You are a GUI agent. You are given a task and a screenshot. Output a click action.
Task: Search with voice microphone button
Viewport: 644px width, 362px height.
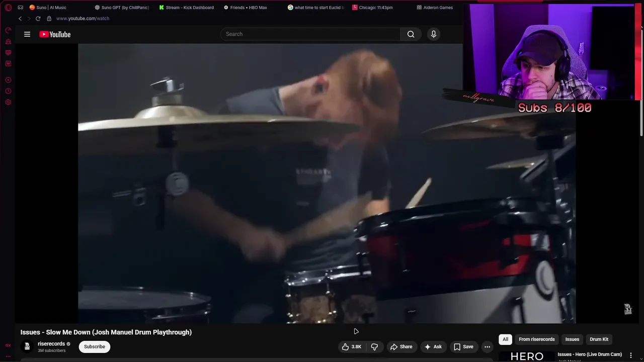pyautogui.click(x=434, y=34)
